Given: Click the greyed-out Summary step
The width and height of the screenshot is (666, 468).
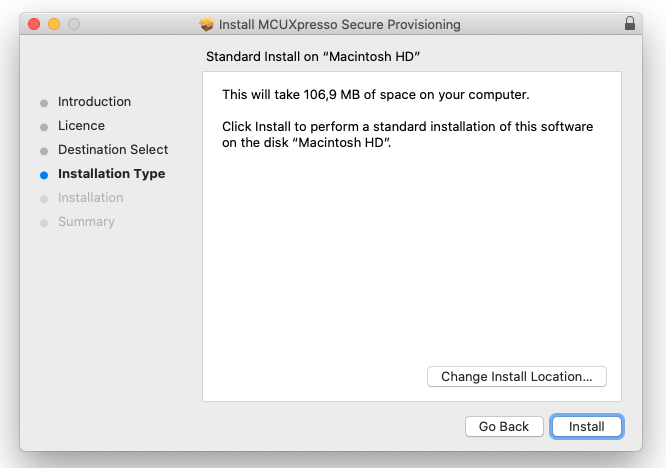Looking at the screenshot, I should click(x=86, y=222).
